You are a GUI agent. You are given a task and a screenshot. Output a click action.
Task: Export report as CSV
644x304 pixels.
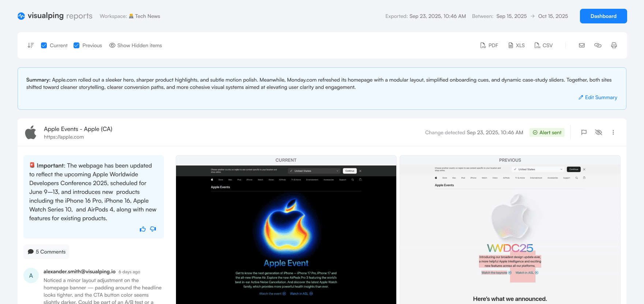[543, 45]
